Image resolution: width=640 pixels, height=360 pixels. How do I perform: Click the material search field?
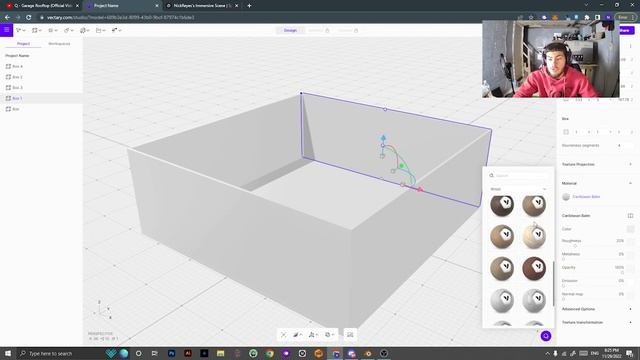tap(518, 176)
